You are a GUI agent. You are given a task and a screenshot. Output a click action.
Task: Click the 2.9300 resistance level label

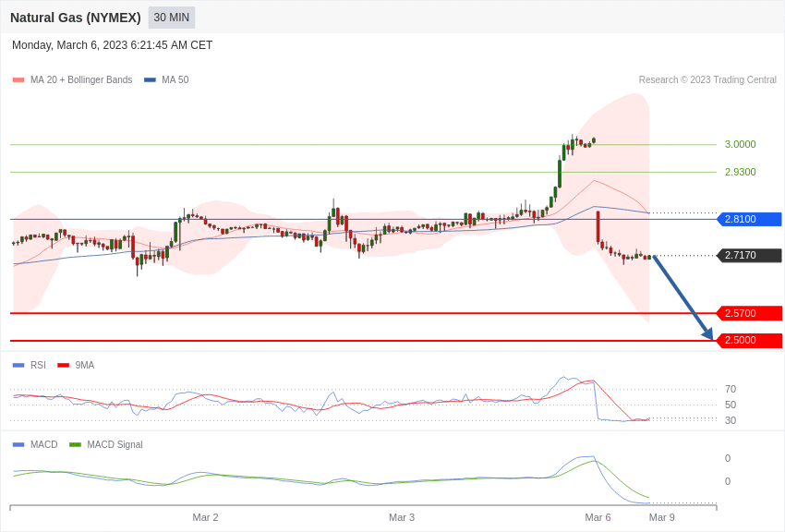(741, 172)
